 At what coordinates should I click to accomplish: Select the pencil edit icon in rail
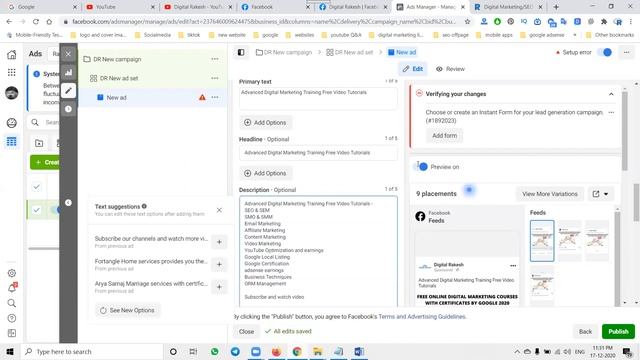tap(68, 91)
